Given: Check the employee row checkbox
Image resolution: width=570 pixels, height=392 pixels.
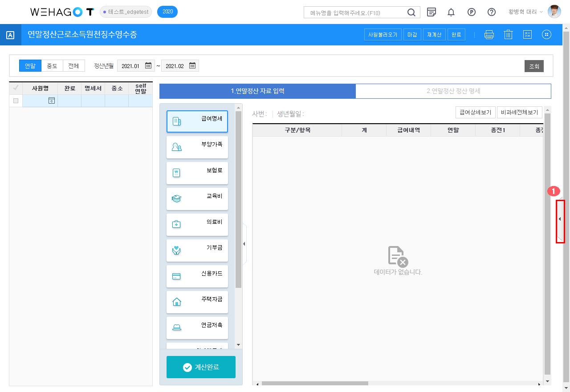Looking at the screenshot, I should point(16,101).
